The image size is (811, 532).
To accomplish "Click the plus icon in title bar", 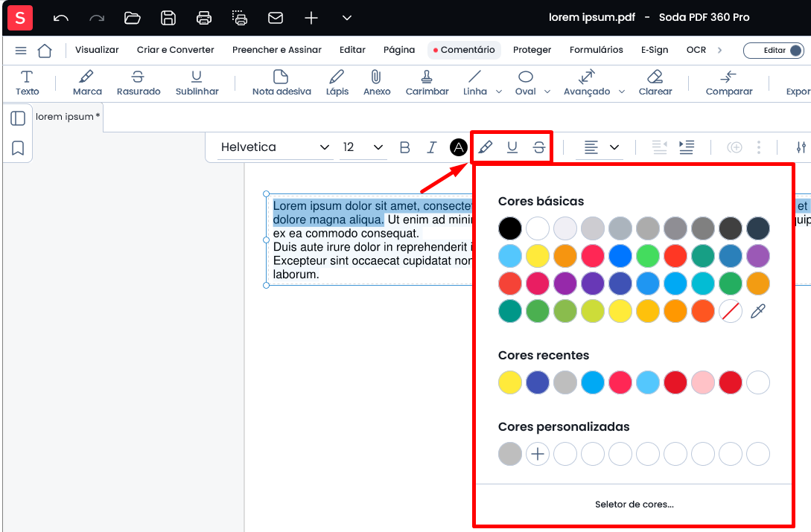I will click(311, 18).
